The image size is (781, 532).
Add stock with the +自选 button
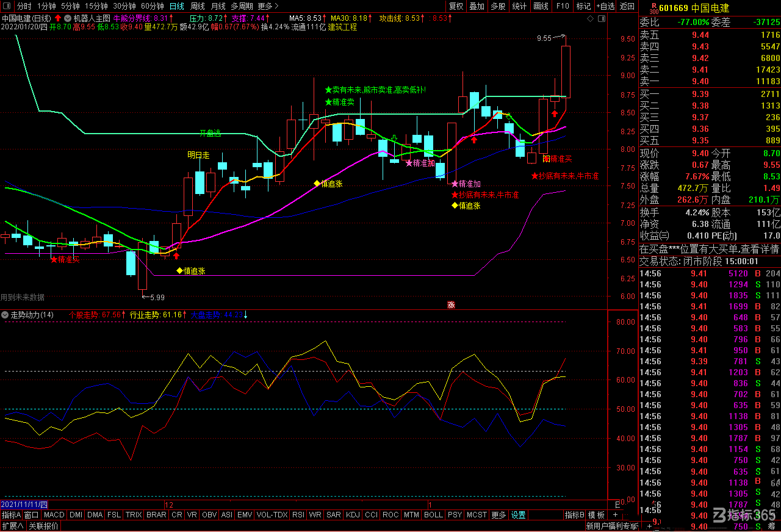605,6
